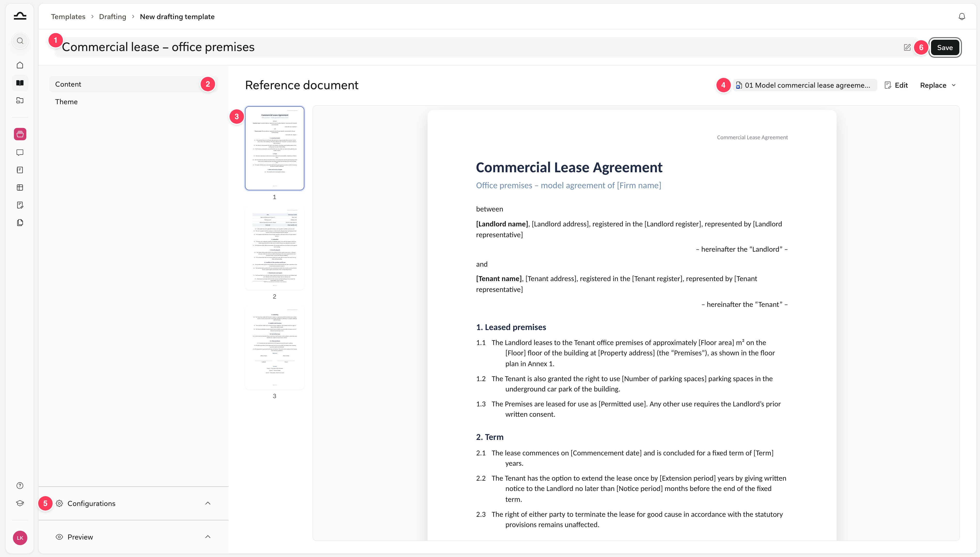Go to the home icon in sidebar
The width and height of the screenshot is (980, 557).
click(x=20, y=65)
